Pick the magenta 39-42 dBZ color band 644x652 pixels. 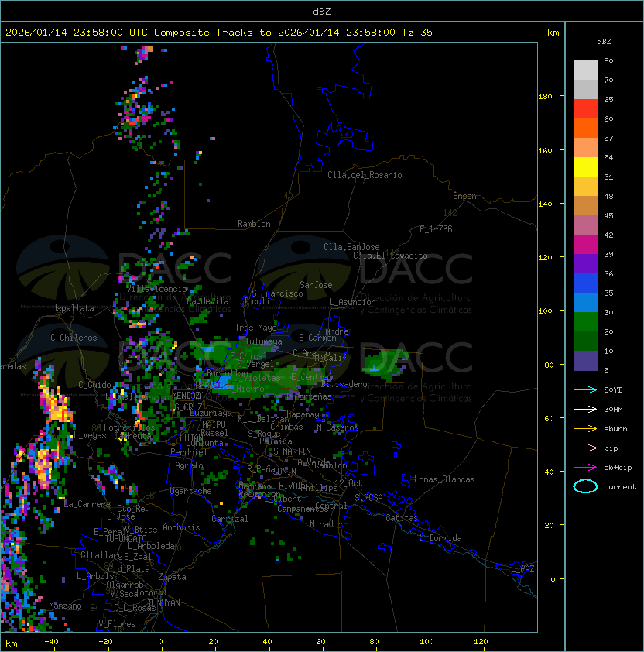point(585,245)
